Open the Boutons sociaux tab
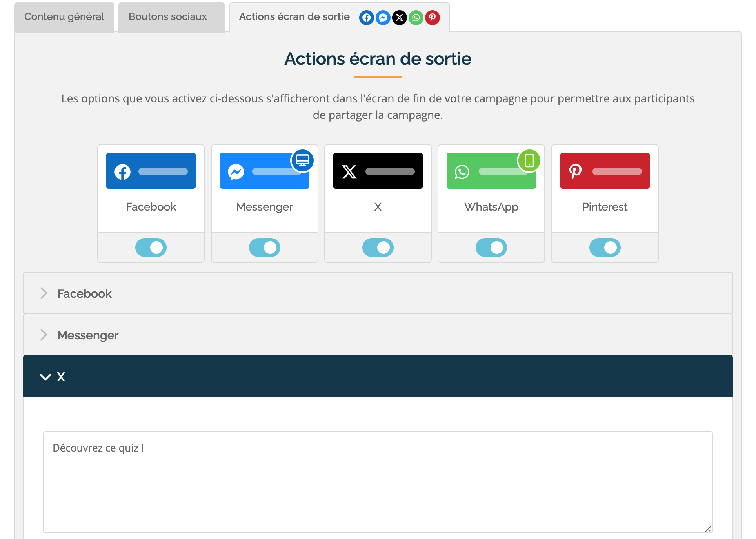The image size is (756, 539). [x=171, y=17]
